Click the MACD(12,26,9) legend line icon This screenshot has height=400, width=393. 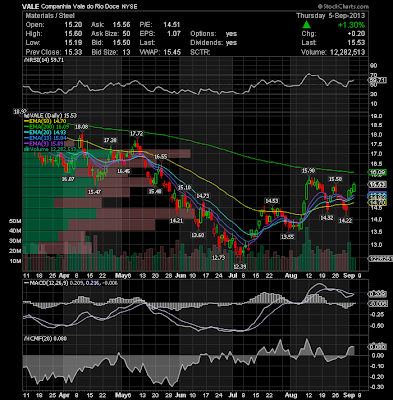(26, 283)
